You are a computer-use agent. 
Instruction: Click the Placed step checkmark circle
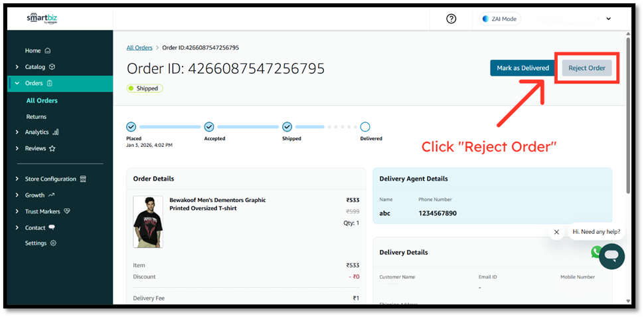click(x=131, y=126)
